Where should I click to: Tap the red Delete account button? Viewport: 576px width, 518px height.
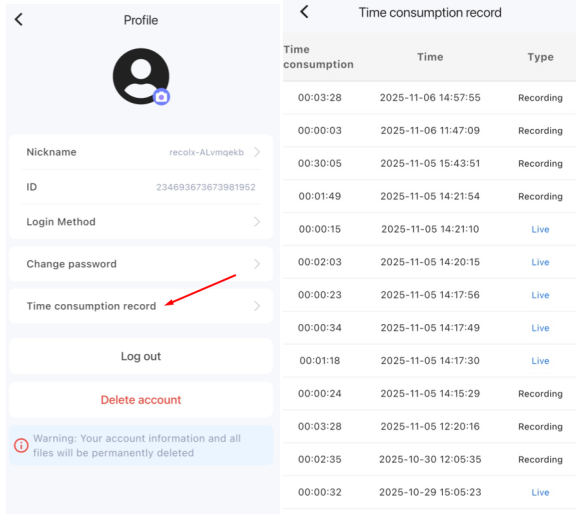(x=141, y=400)
